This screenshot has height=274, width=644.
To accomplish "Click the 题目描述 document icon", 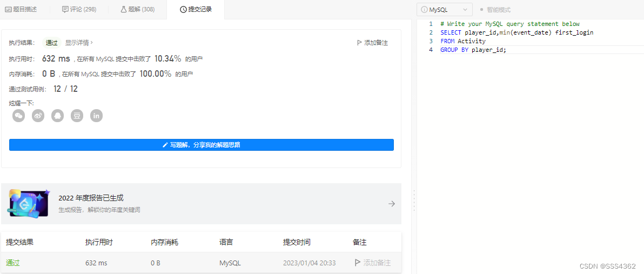I will click(8, 9).
